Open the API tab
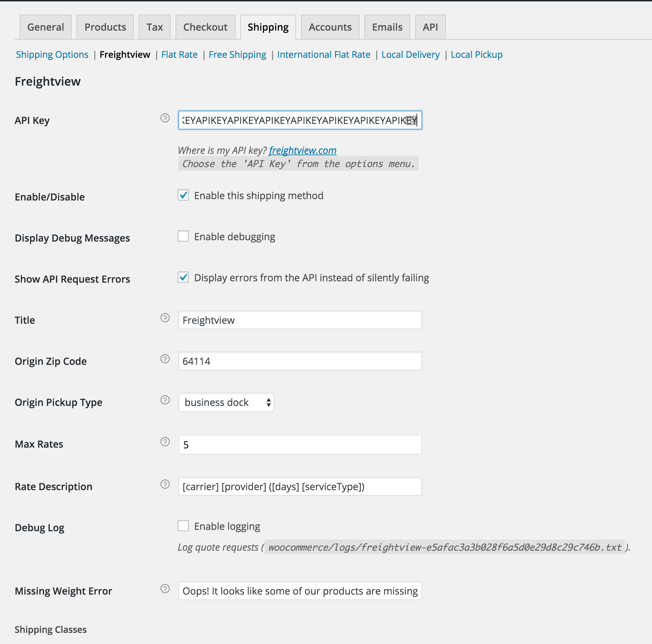This screenshot has height=644, width=652. (430, 27)
